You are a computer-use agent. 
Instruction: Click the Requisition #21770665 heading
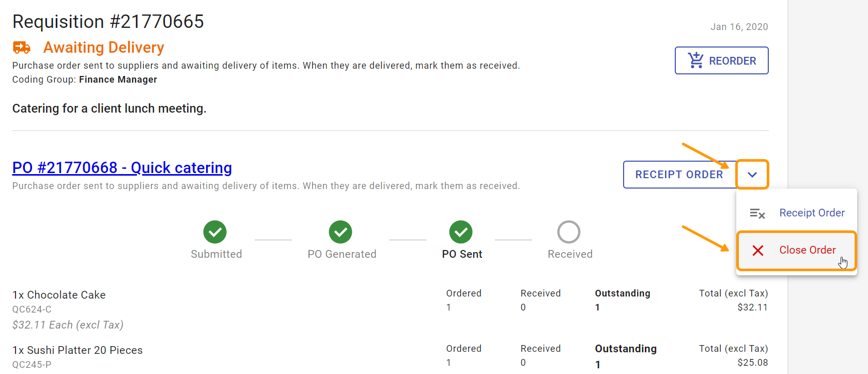108,21
